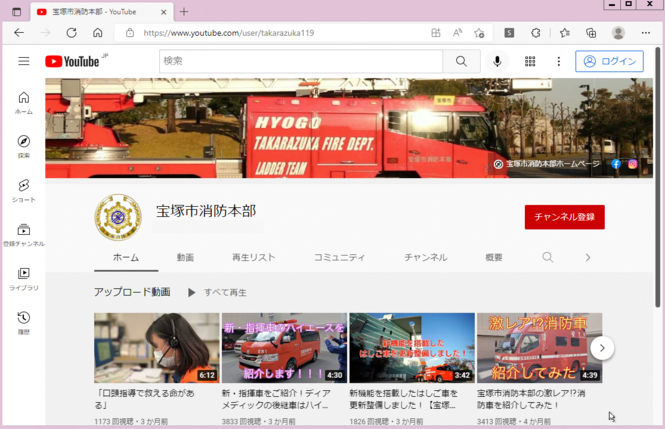
Task: Open the browser favorites list icon
Action: pyautogui.click(x=564, y=33)
